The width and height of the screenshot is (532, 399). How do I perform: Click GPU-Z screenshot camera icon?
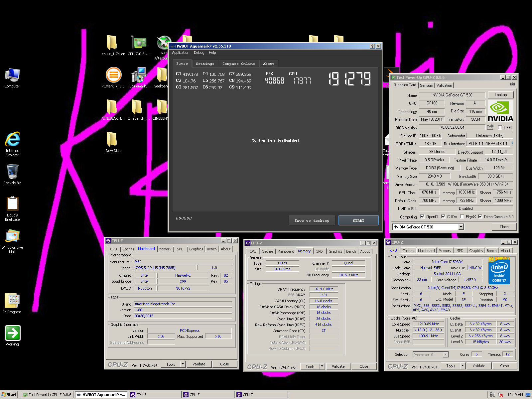[512, 84]
